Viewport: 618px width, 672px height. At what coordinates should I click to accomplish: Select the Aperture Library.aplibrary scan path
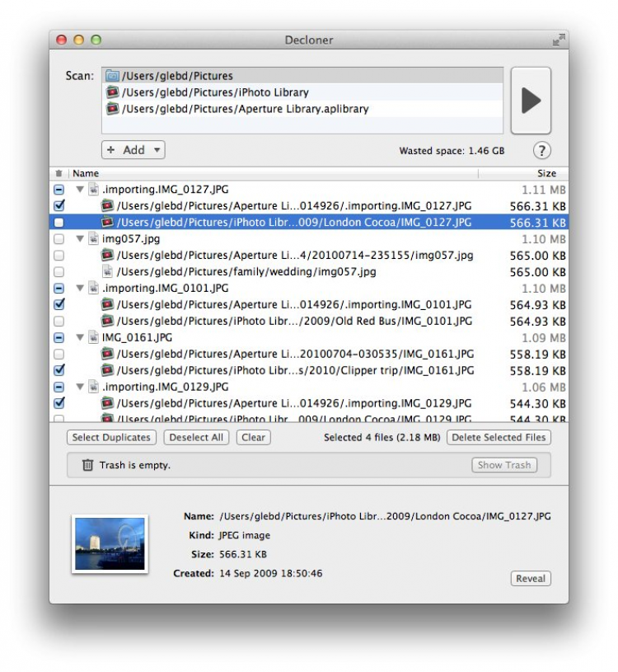tap(302, 109)
